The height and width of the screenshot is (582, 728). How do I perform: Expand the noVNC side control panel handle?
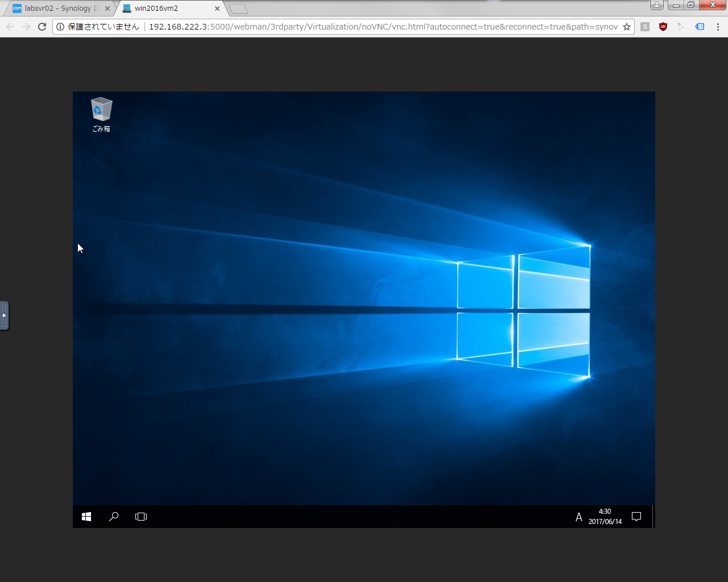[x=4, y=315]
